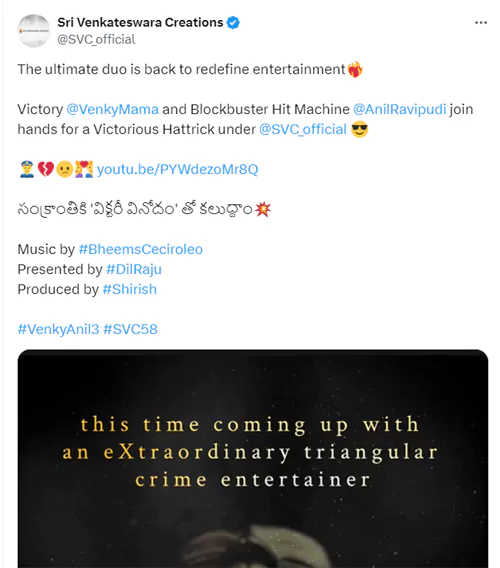Open the #DilRaju hashtag

tap(134, 269)
